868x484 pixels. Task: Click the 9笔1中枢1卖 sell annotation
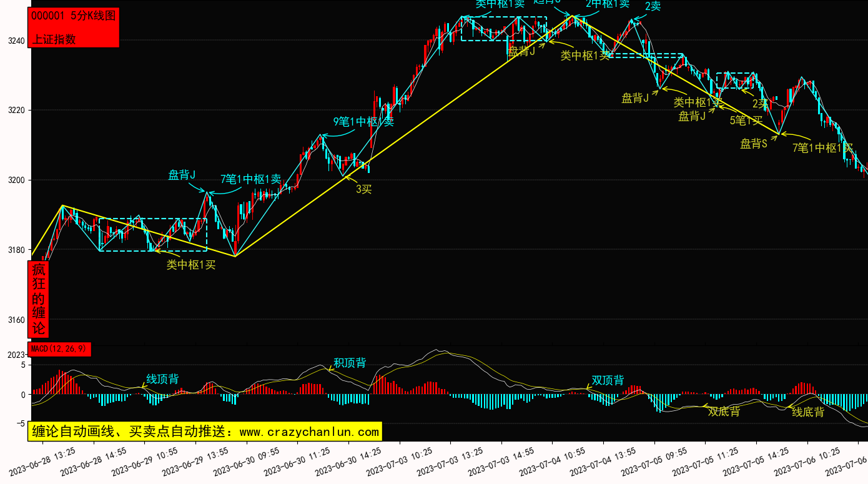tap(363, 122)
